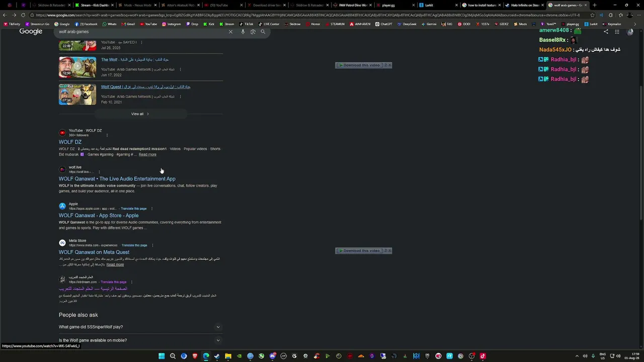This screenshot has height=362, width=644.
Task: Show hidden system tray icons
Action: point(577,356)
